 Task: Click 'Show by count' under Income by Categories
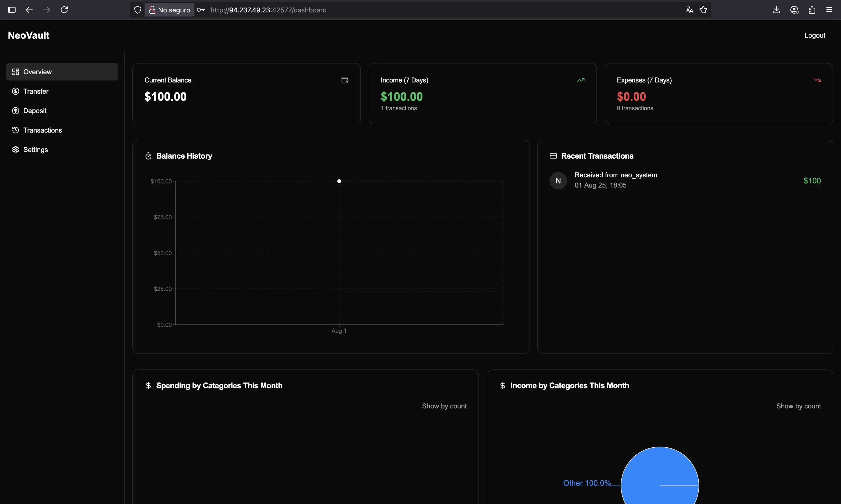799,406
